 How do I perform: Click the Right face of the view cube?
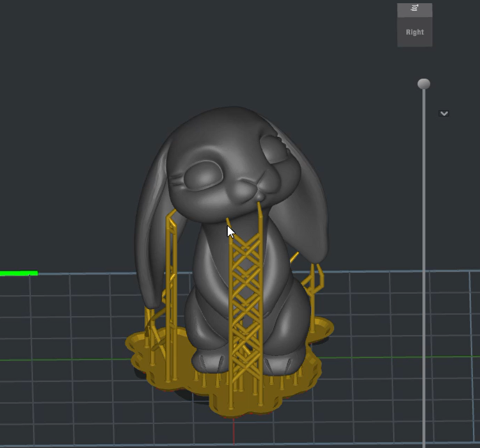point(415,33)
